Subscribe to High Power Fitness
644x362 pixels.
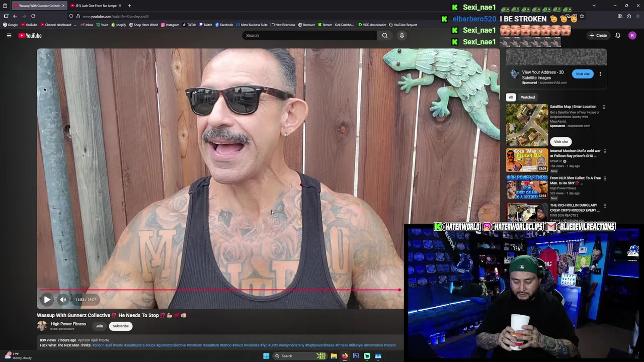121,326
